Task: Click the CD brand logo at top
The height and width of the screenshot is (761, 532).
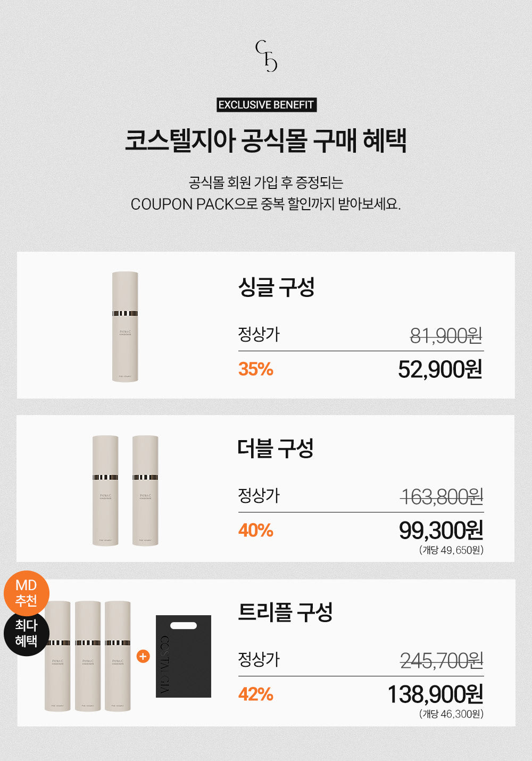Action: pyautogui.click(x=266, y=56)
